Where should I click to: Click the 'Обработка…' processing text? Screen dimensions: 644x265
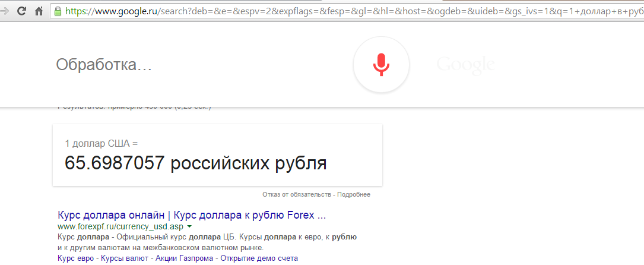pyautogui.click(x=104, y=65)
